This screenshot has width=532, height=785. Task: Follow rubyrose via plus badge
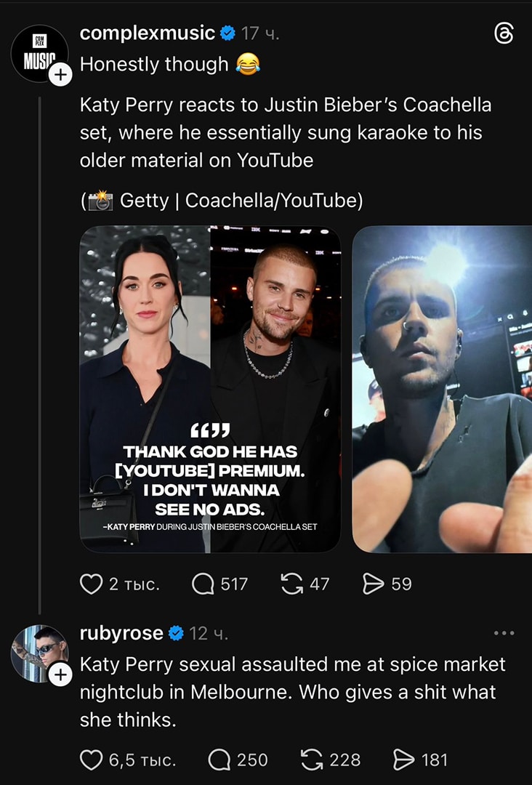tap(60, 675)
